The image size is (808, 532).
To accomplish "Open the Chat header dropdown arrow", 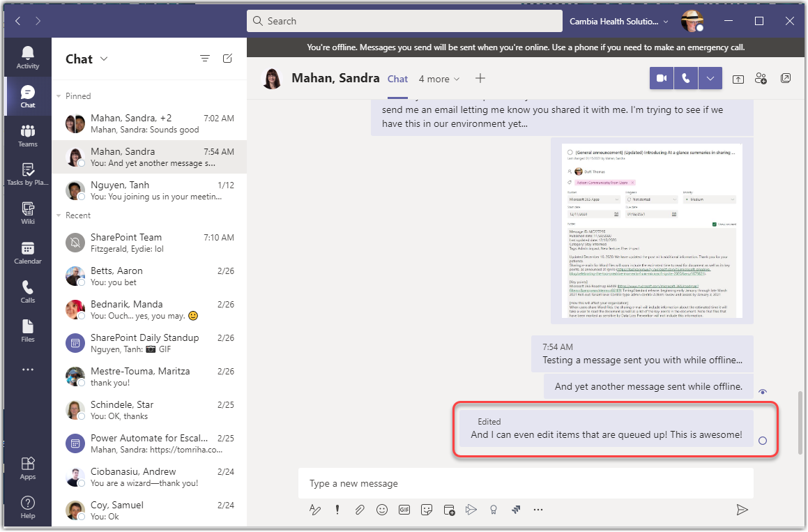I will click(x=102, y=59).
